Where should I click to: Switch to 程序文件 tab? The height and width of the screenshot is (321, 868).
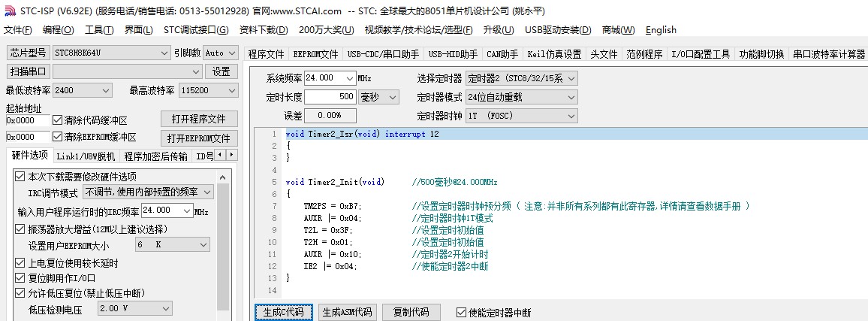266,54
